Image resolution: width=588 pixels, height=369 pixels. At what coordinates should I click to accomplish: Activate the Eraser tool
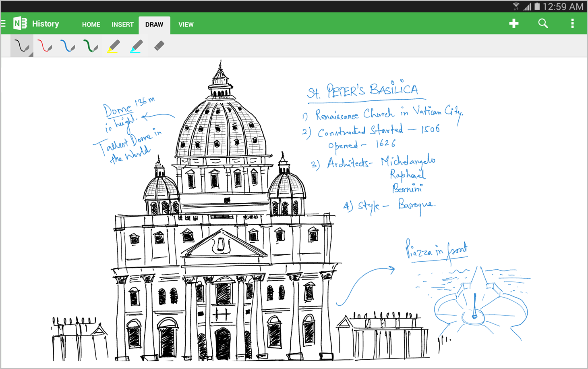159,46
